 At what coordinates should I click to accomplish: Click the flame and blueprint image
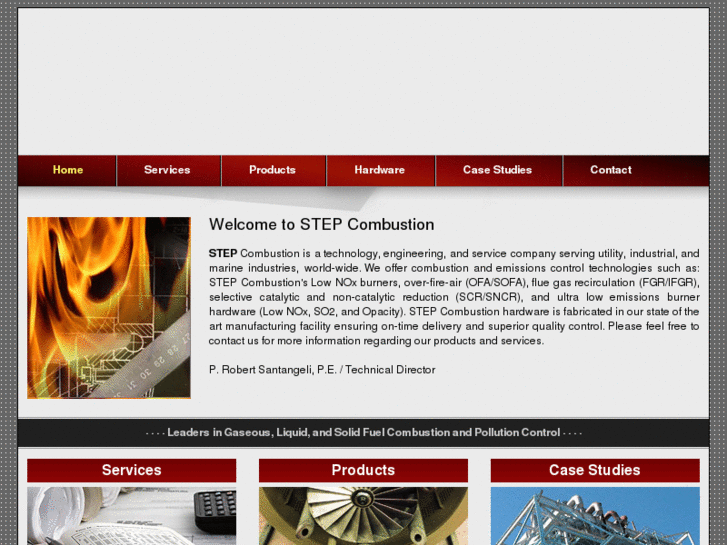tap(109, 308)
